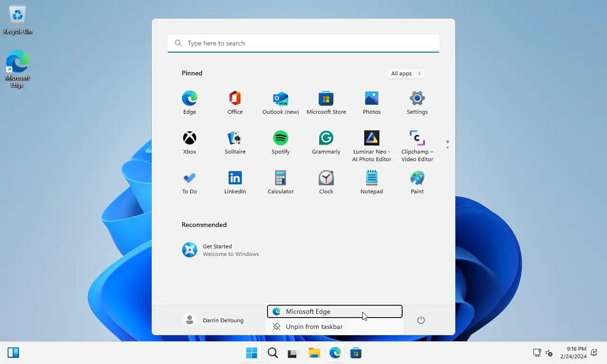
Task: Open the Settings gear app
Action: pos(417,103)
